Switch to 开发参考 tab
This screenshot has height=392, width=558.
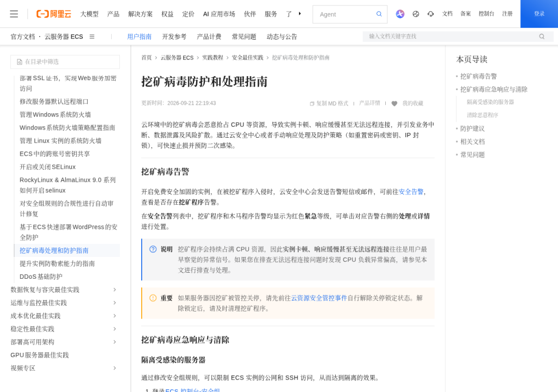174,36
